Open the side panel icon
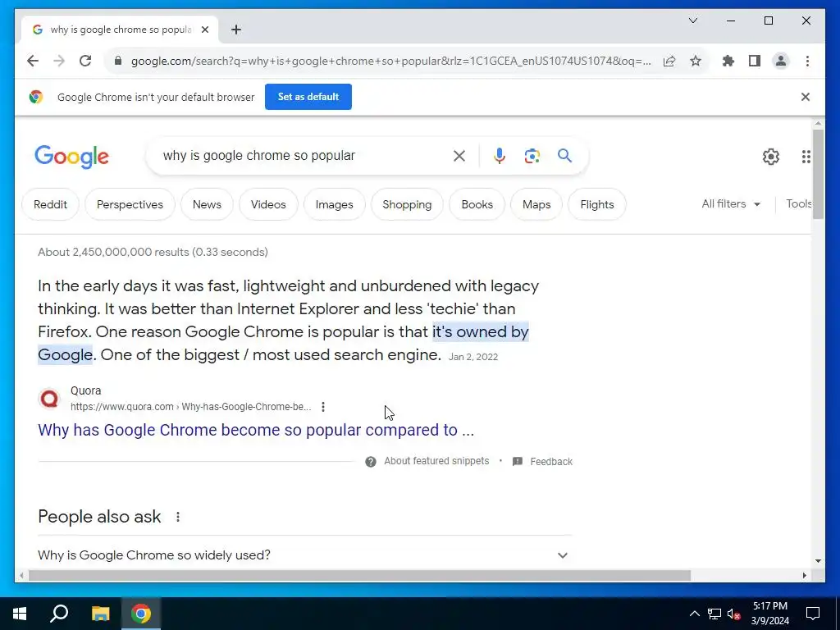 755,61
